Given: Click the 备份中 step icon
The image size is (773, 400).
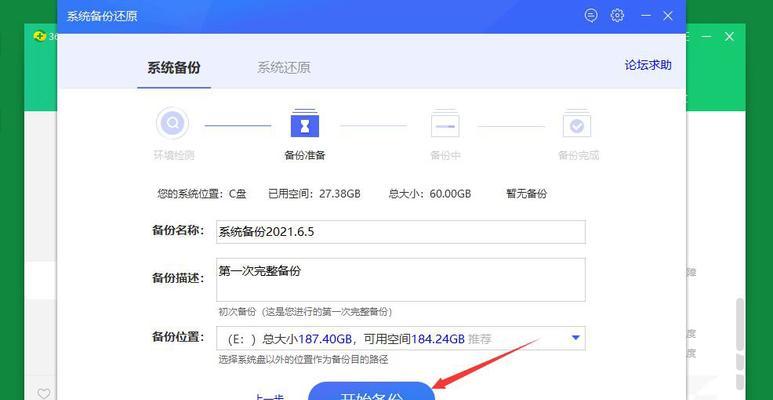Looking at the screenshot, I should 445,123.
